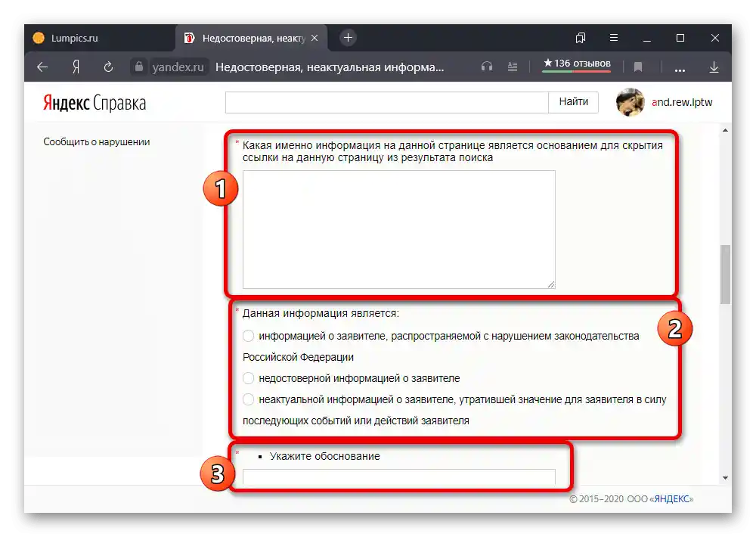
Task: Open the and.rew.lptw account name
Action: [682, 102]
